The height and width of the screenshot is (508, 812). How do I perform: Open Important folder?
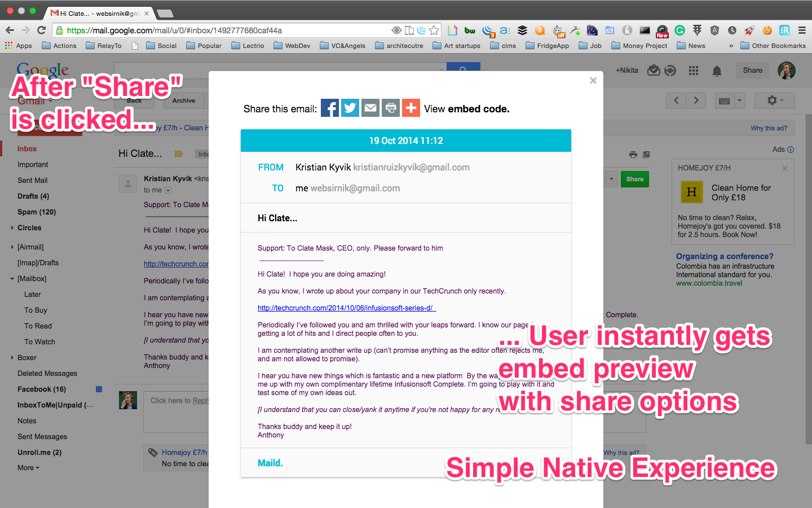click(33, 165)
